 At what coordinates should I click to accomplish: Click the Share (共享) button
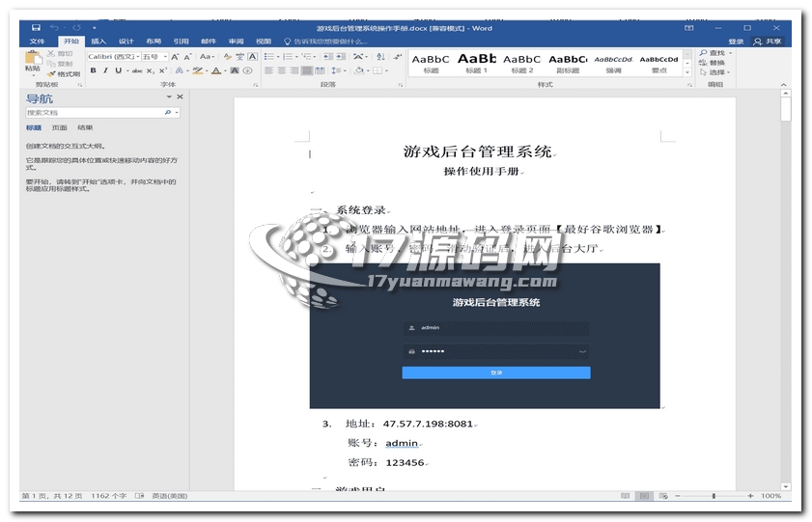pyautogui.click(x=768, y=41)
